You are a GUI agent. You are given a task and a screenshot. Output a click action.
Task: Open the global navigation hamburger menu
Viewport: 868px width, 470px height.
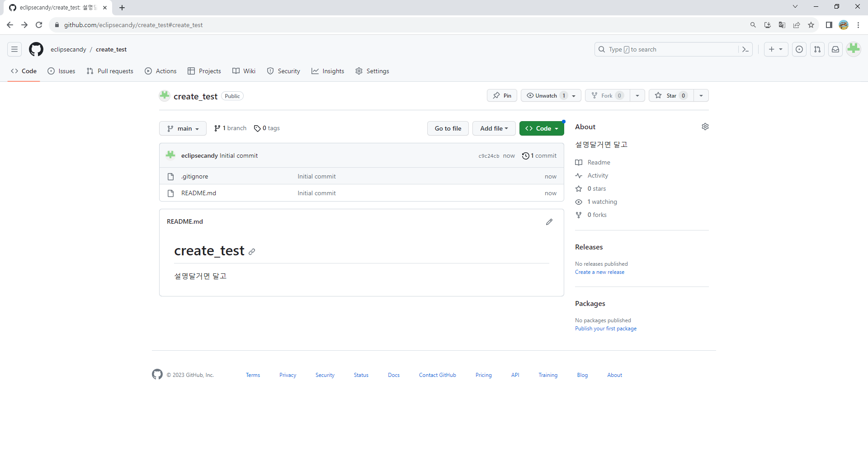(x=14, y=49)
